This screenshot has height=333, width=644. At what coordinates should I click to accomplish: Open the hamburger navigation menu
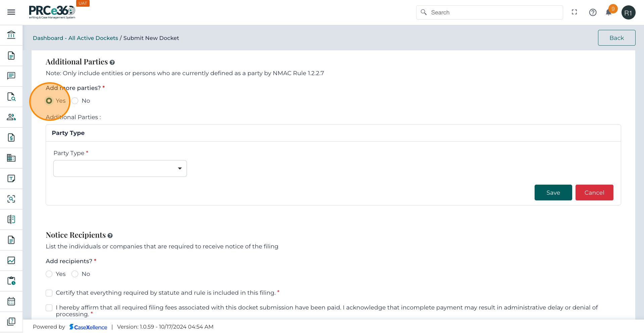(x=11, y=12)
